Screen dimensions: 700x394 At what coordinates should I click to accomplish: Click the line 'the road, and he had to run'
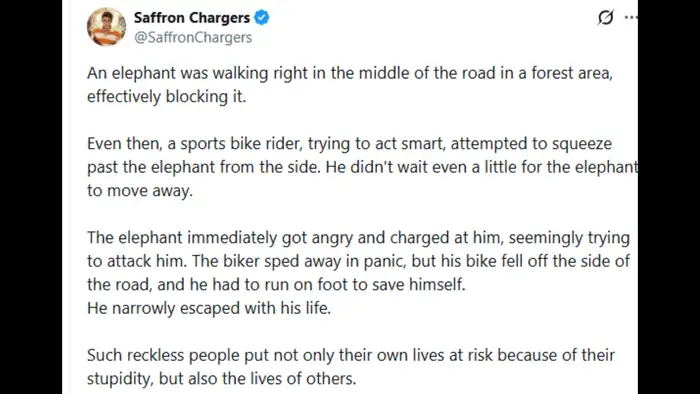[276, 284]
